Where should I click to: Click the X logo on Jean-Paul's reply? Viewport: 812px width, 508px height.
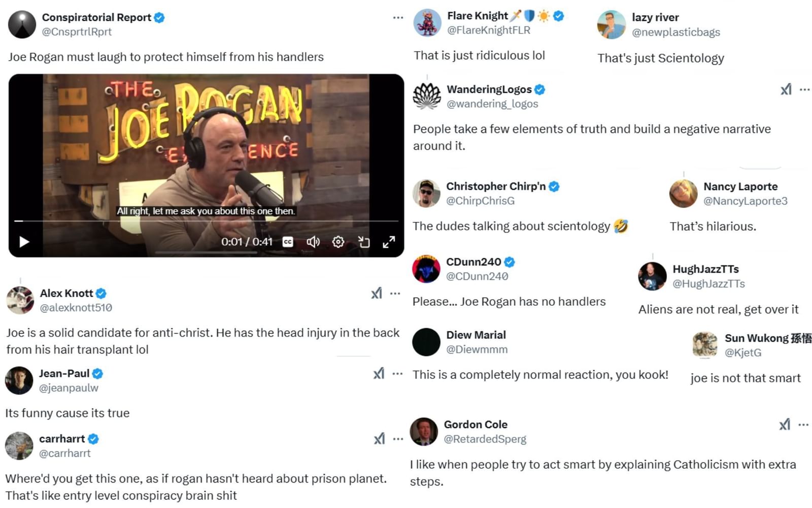click(x=378, y=373)
